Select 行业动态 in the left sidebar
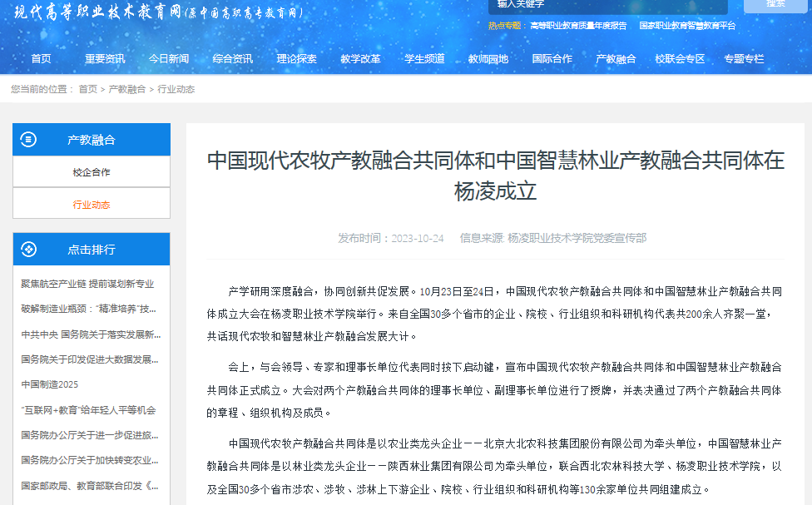This screenshot has width=812, height=505. click(92, 205)
